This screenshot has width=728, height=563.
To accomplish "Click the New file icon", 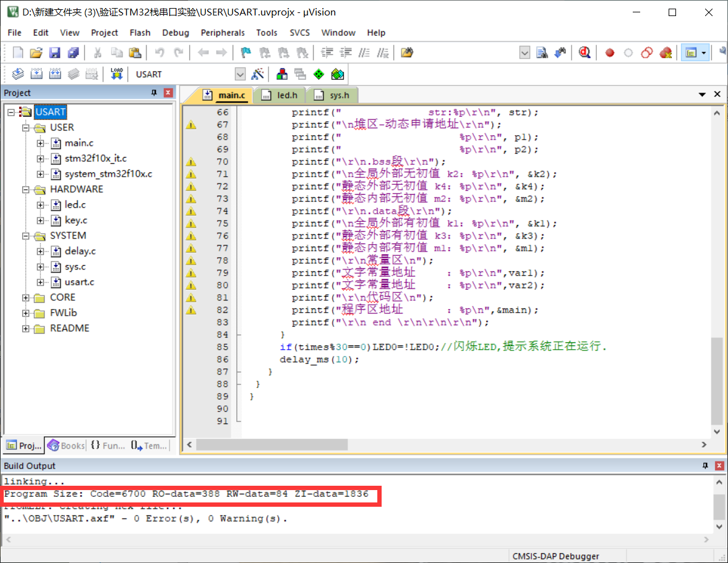I will 18,53.
